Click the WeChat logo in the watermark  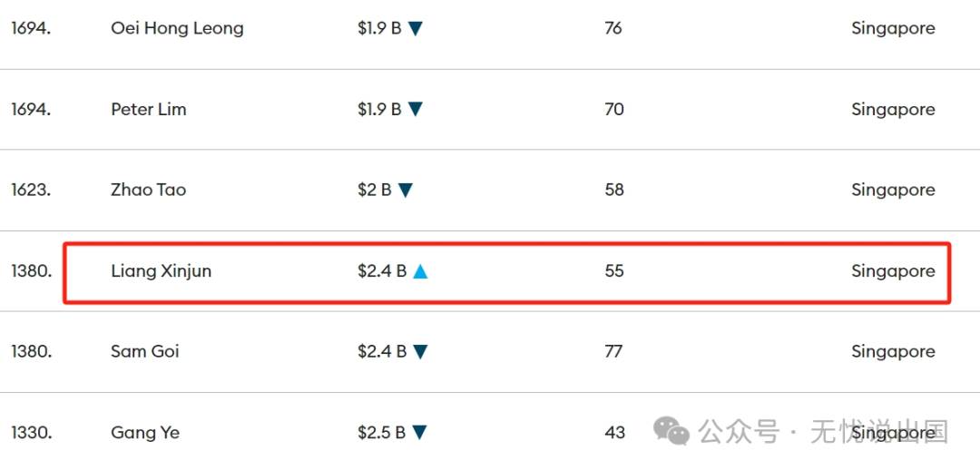(671, 431)
